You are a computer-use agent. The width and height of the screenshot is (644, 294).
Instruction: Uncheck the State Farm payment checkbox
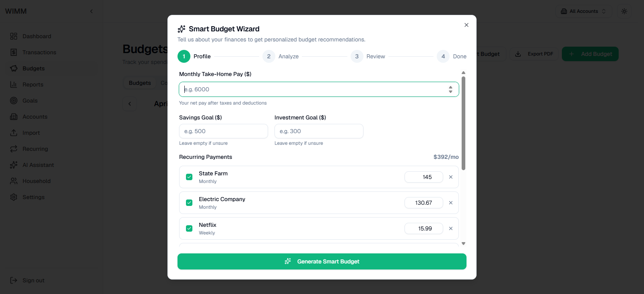(189, 177)
